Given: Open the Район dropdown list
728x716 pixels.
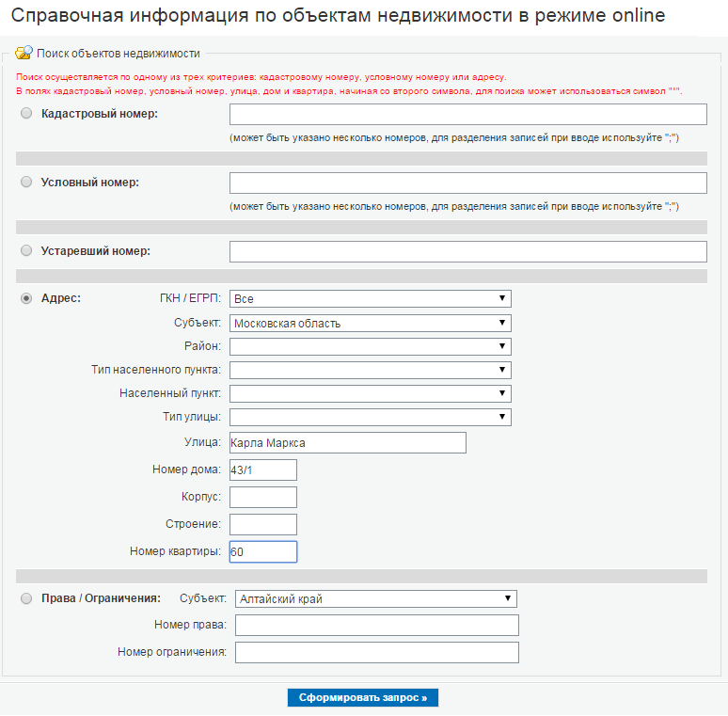Looking at the screenshot, I should 370,346.
